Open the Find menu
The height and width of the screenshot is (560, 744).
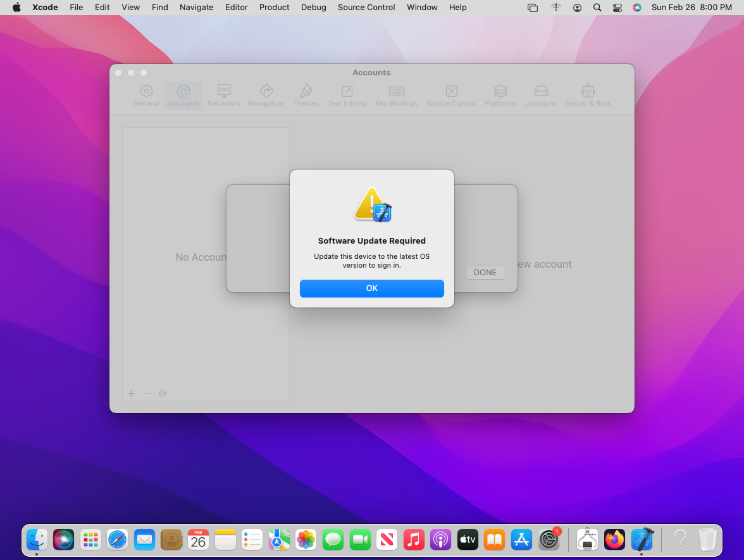160,8
